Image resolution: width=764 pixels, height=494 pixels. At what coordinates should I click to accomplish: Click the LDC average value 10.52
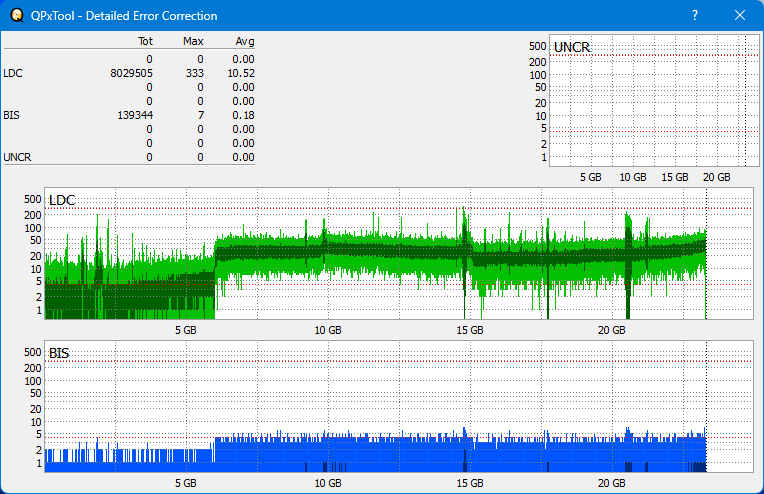[241, 73]
